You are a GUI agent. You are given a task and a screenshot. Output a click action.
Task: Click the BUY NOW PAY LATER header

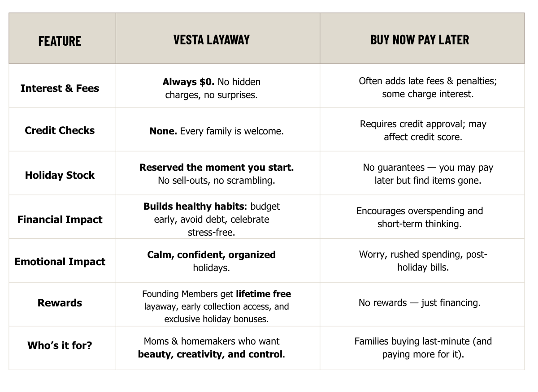pos(420,40)
